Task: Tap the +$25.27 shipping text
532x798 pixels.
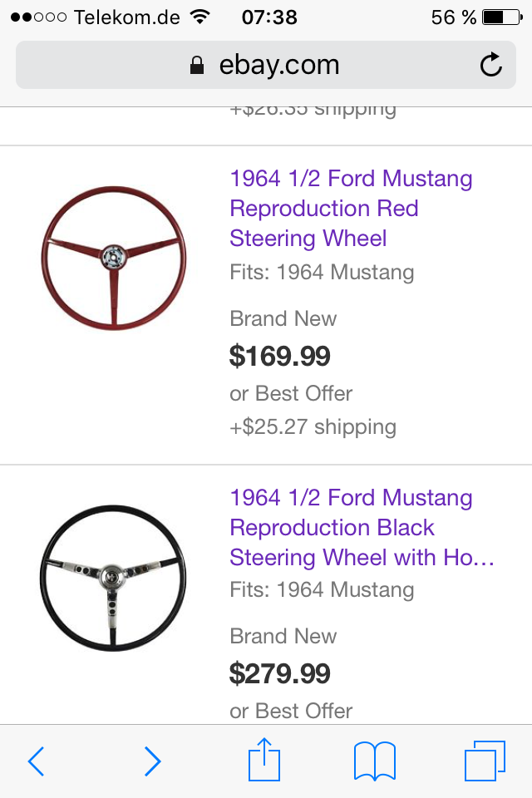Action: [x=313, y=427]
